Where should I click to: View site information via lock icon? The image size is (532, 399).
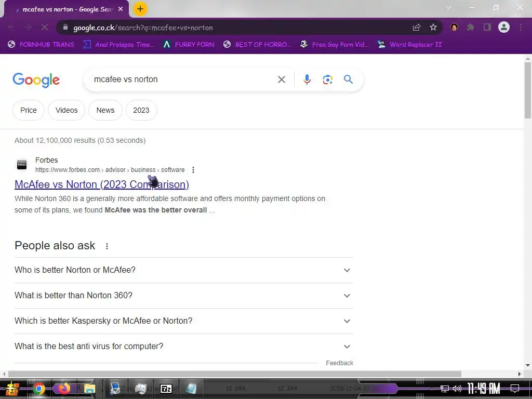(65, 28)
